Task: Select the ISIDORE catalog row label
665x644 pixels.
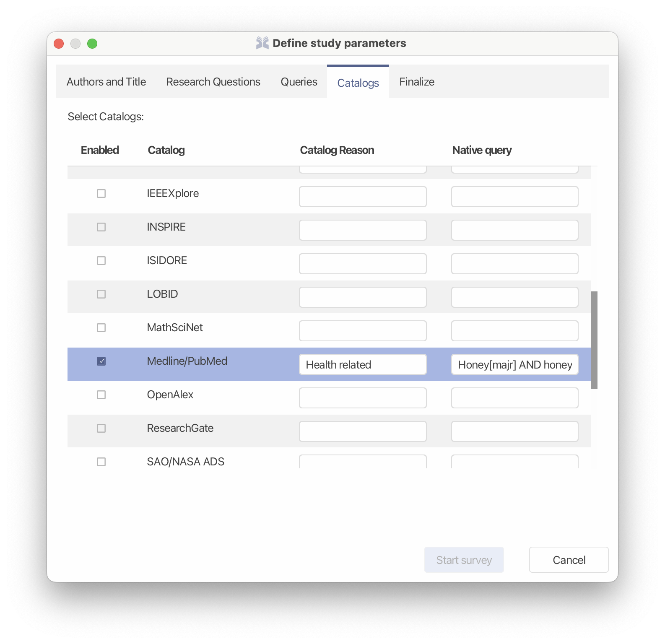Action: pyautogui.click(x=167, y=260)
